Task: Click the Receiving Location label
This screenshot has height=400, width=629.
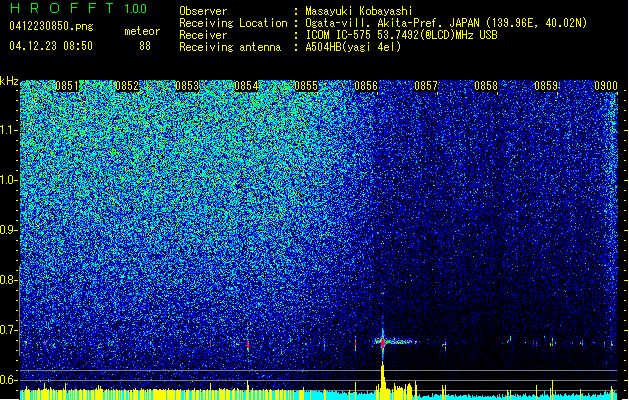Action: [x=233, y=23]
